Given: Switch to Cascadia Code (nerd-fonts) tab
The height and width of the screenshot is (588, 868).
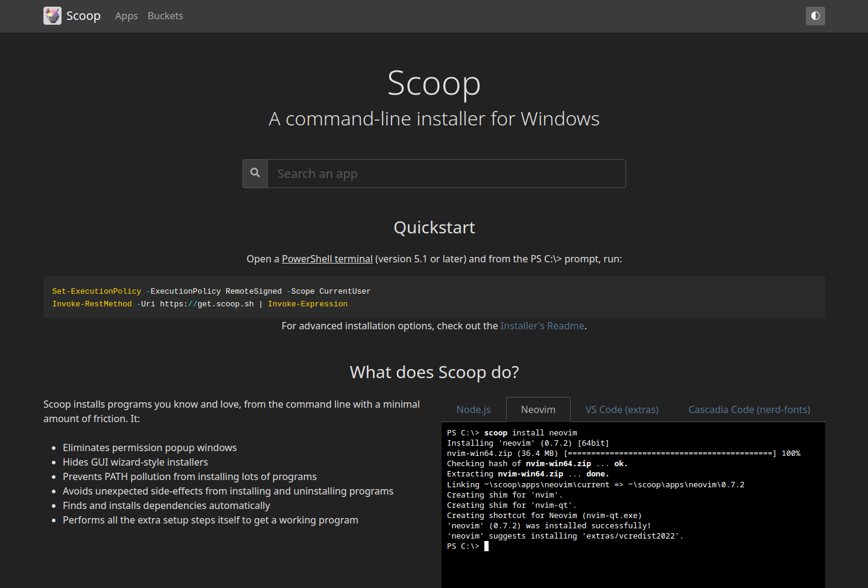Looking at the screenshot, I should tap(749, 409).
